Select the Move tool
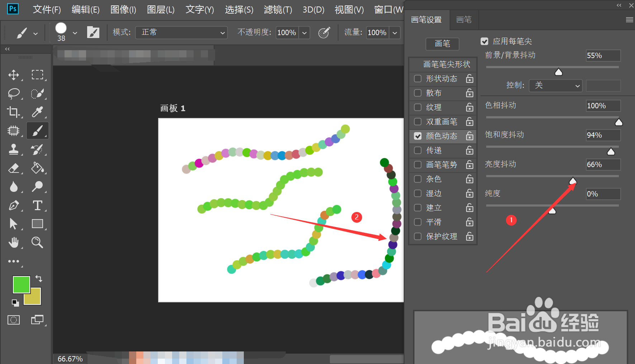This screenshot has width=635, height=364. pos(14,75)
